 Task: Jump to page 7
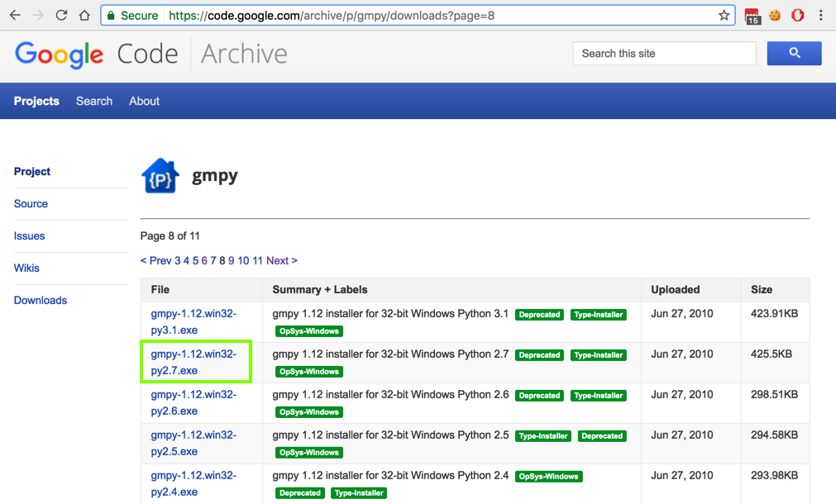pos(213,260)
